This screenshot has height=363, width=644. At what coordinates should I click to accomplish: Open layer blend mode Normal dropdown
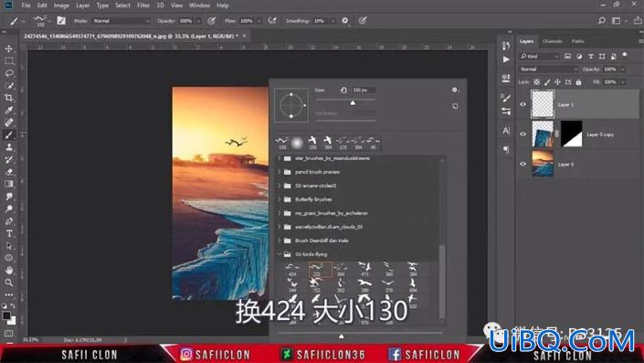(549, 69)
